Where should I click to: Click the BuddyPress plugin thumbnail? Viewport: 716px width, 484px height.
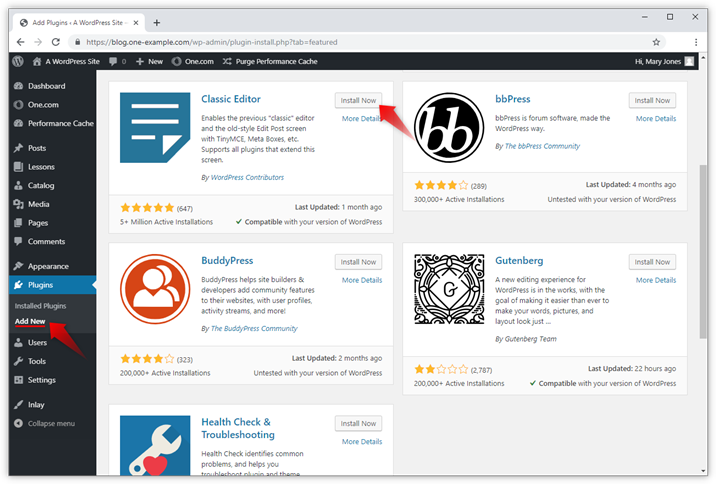[155, 289]
